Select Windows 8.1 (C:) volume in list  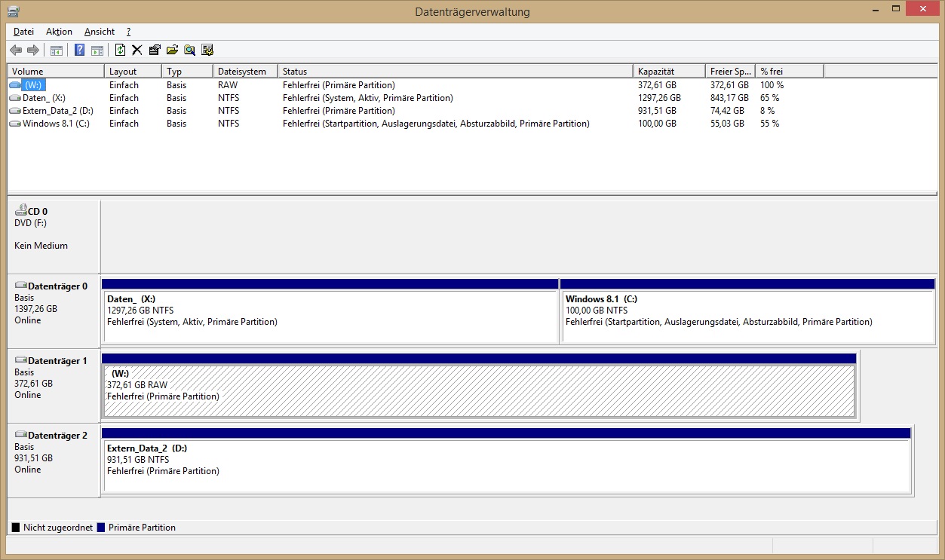(56, 124)
